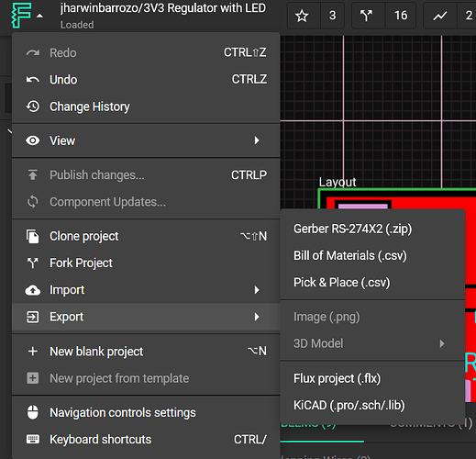Click the star count 3
The width and height of the screenshot is (476, 459).
coord(333,16)
